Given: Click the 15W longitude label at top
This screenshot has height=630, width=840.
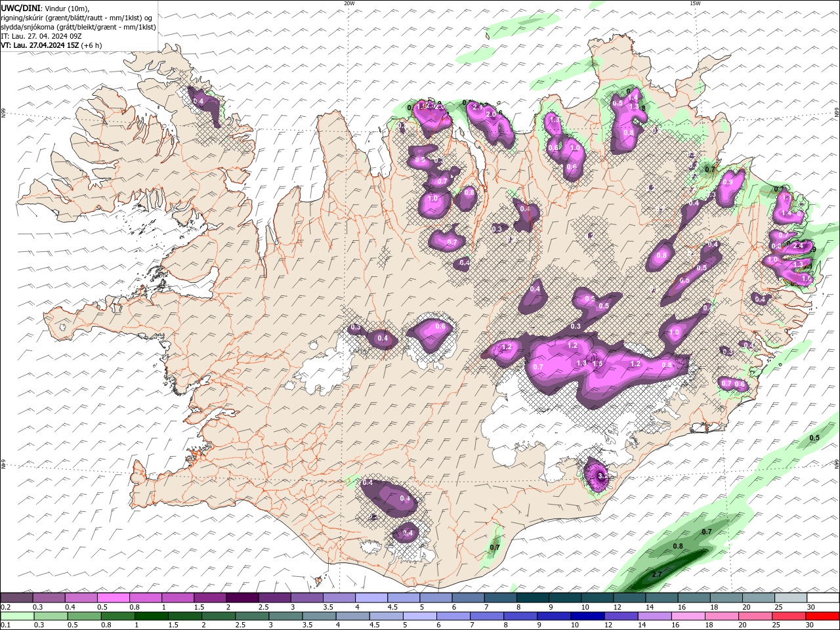Looking at the screenshot, I should click(695, 3).
